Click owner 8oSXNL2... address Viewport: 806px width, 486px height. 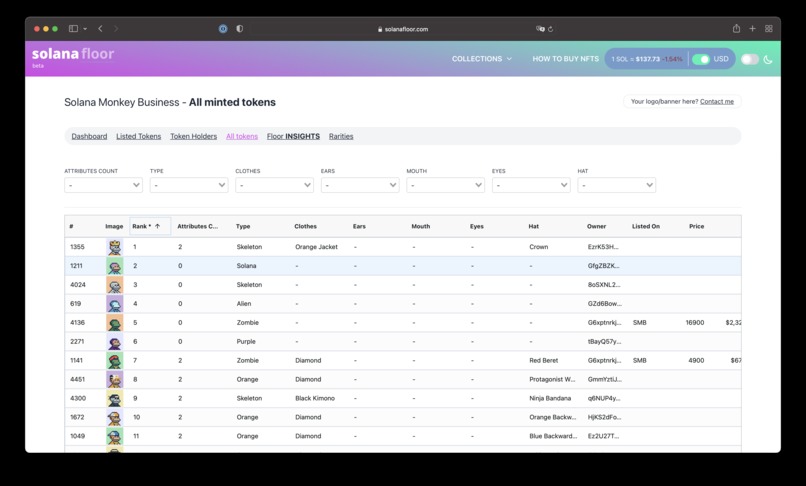[x=604, y=284]
